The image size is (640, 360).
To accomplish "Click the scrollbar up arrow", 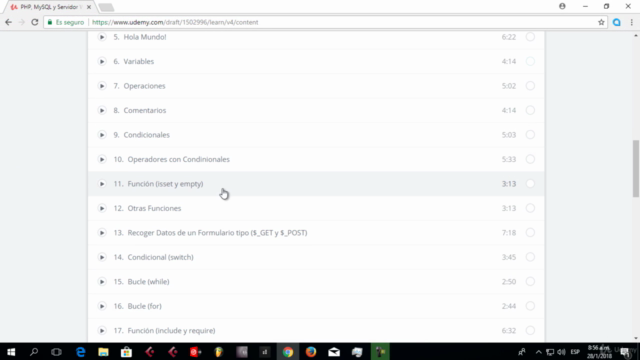I will click(636, 36).
